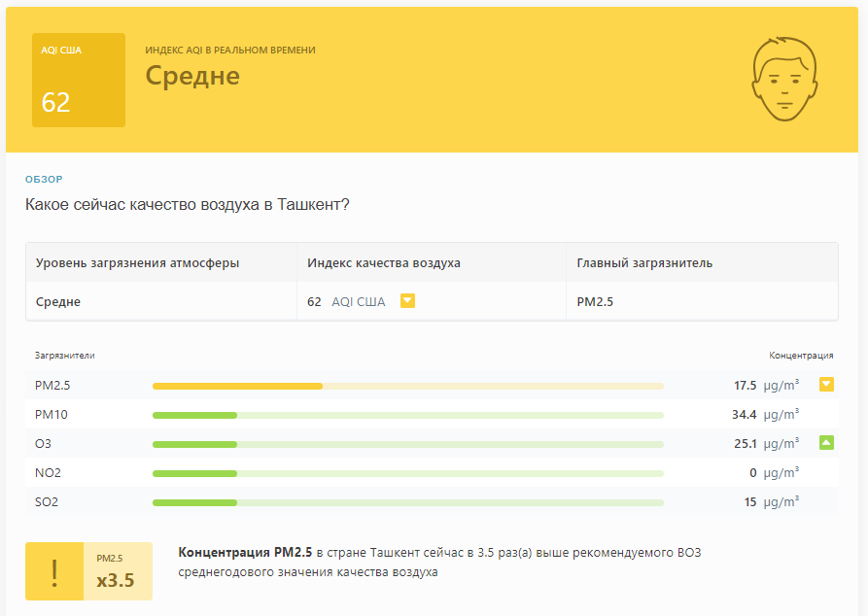Click the Средне heading in banner
The height and width of the screenshot is (616, 868).
[192, 76]
